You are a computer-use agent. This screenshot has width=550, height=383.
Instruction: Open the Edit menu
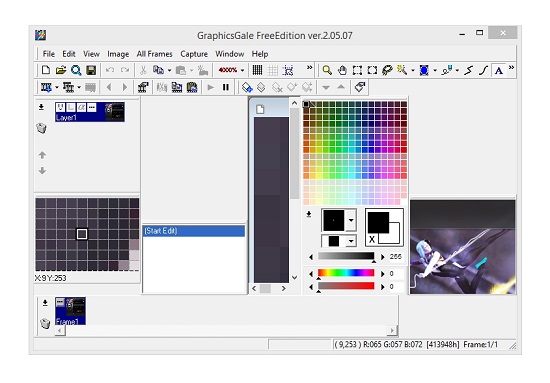click(x=69, y=54)
